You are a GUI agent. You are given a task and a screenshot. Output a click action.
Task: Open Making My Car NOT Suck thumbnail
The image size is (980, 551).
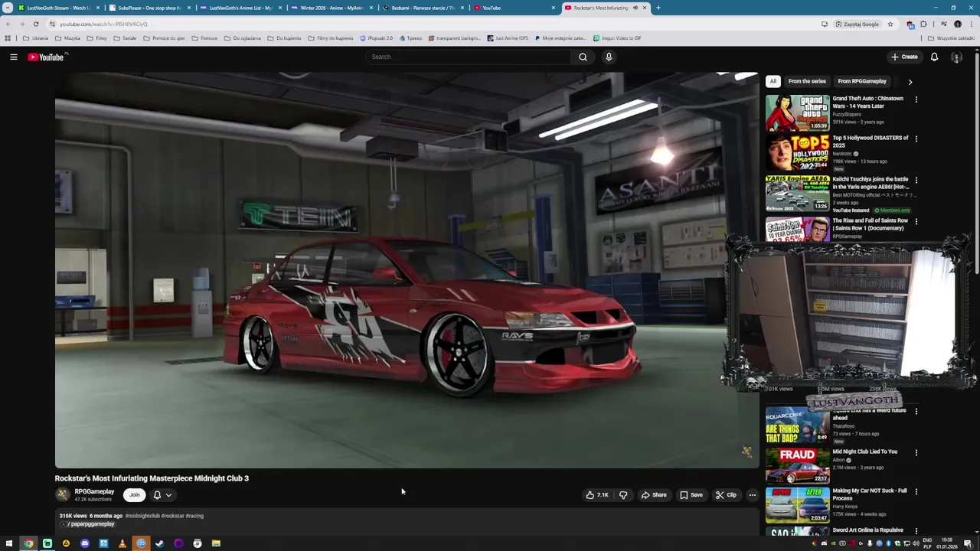tap(797, 505)
